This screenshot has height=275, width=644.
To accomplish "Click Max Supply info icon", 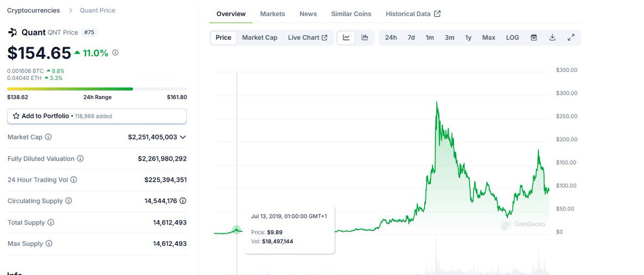I will point(49,244).
